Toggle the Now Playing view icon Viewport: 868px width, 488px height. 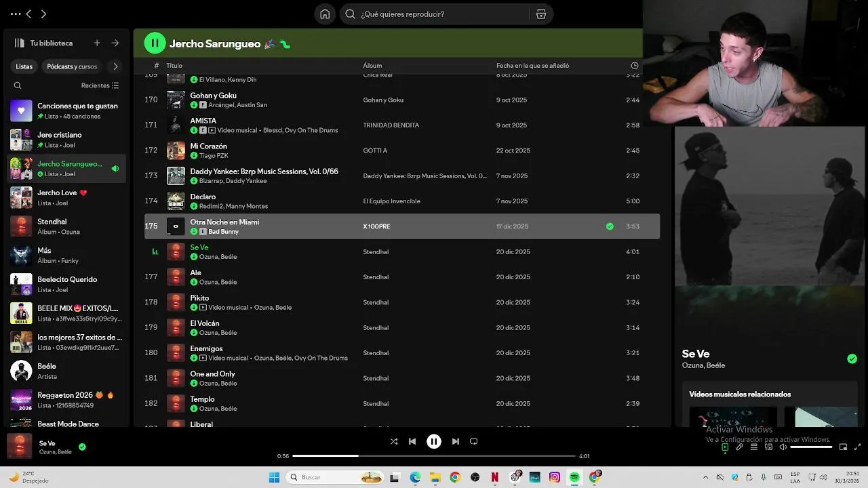point(725,447)
